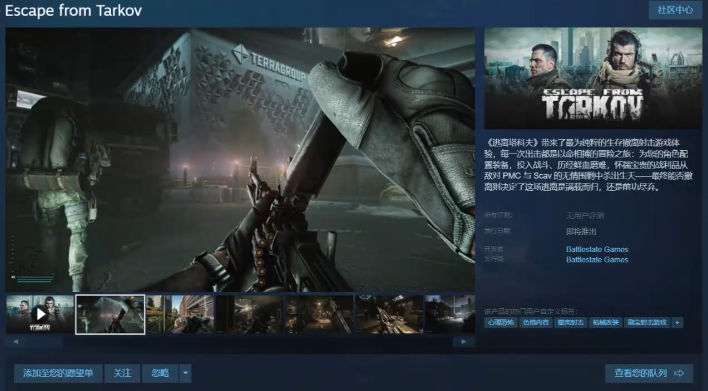Select the last tag ending in 射击游戏
Viewport: 708px width, 391px height.
tap(647, 322)
